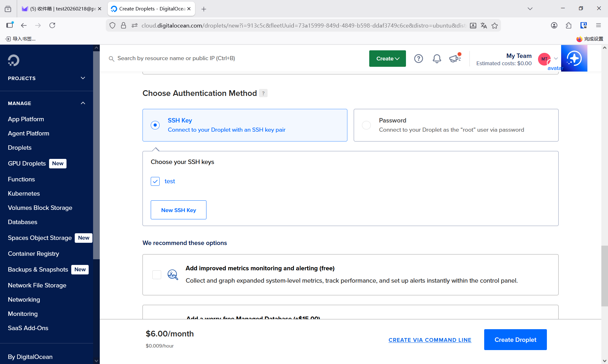The height and width of the screenshot is (364, 608).
Task: Uncheck the test SSH key checkbox
Action: click(x=155, y=181)
